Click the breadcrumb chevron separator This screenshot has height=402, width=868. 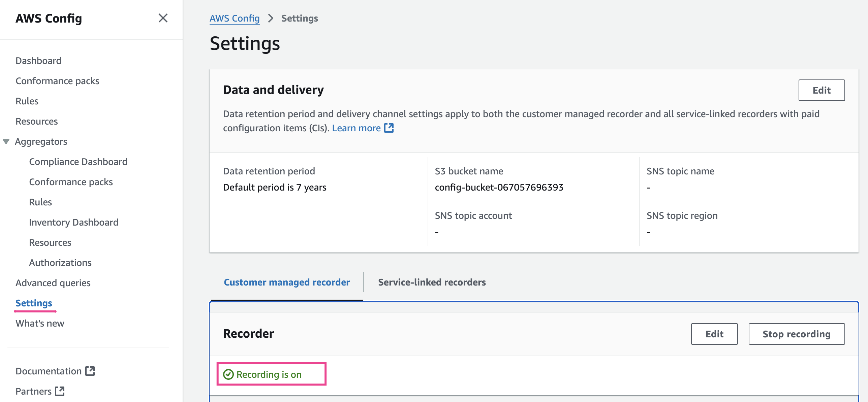271,18
